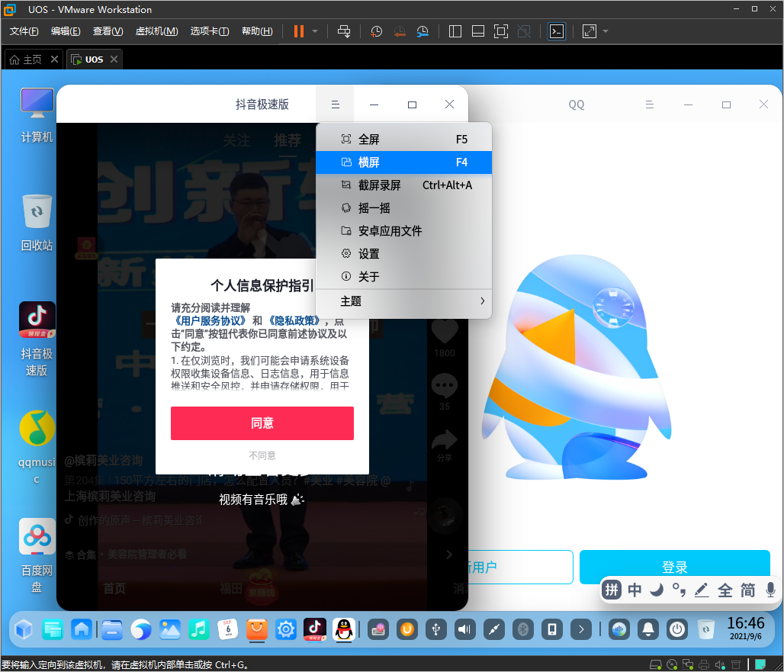Toggle the VMware library sidebar view icon
The width and height of the screenshot is (784, 672).
455,31
